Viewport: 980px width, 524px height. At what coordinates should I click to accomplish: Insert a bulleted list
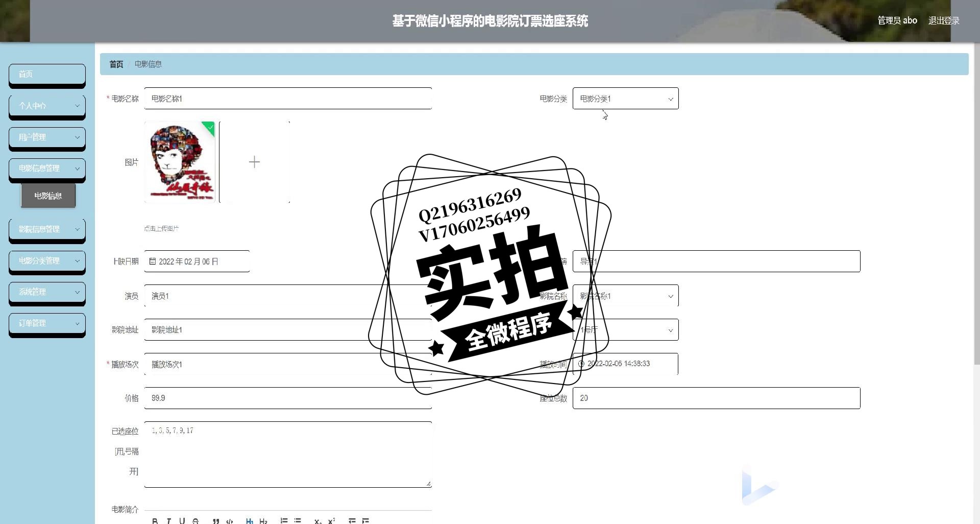(298, 521)
